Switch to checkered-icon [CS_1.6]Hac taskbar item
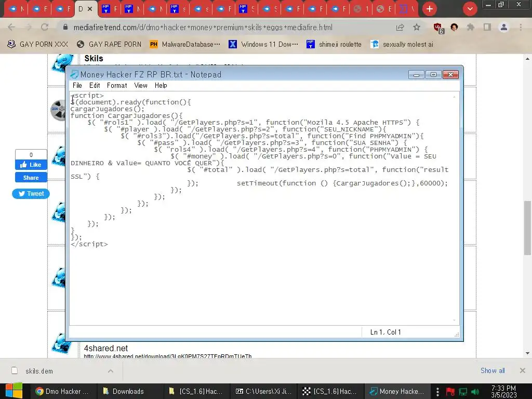This screenshot has height=399, width=532. [x=330, y=391]
